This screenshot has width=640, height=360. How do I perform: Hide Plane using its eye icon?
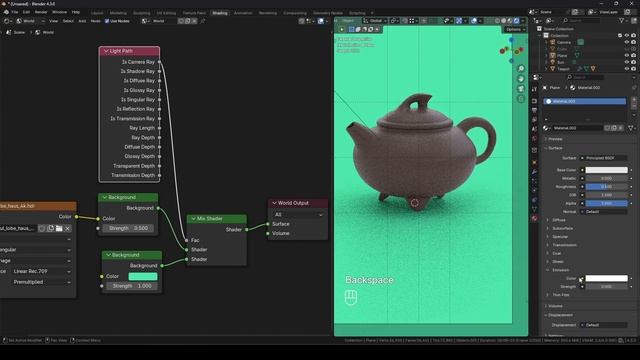click(x=627, y=55)
